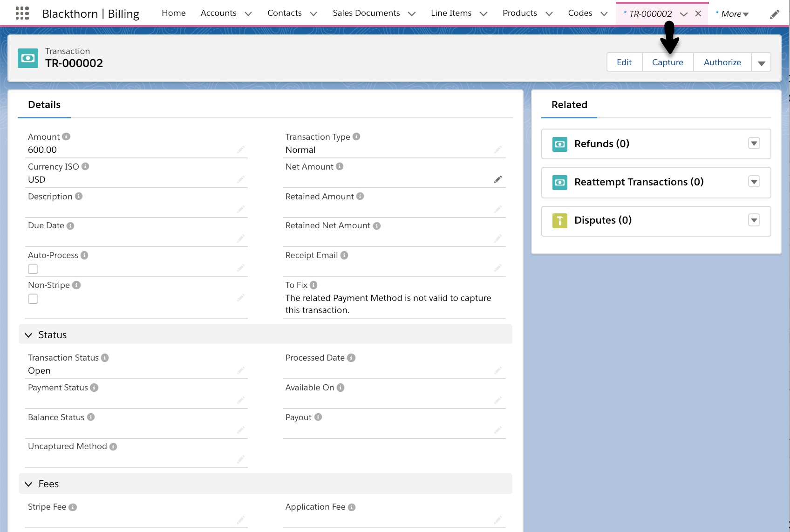
Task: Click the Transaction record icon in header
Action: pyautogui.click(x=28, y=58)
